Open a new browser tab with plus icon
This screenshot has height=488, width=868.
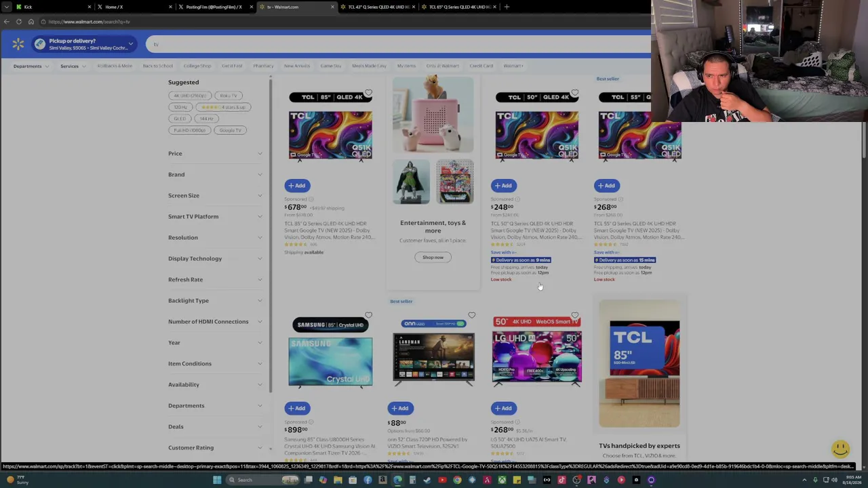click(507, 7)
